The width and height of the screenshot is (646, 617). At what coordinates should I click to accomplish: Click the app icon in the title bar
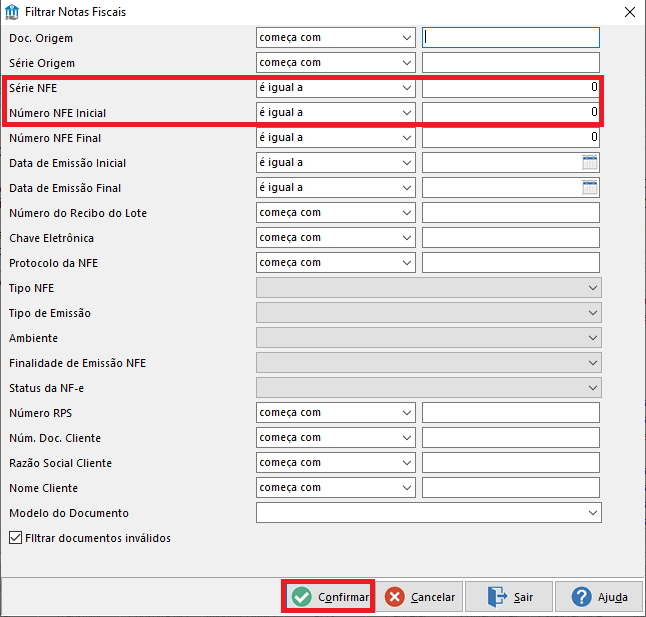[12, 12]
